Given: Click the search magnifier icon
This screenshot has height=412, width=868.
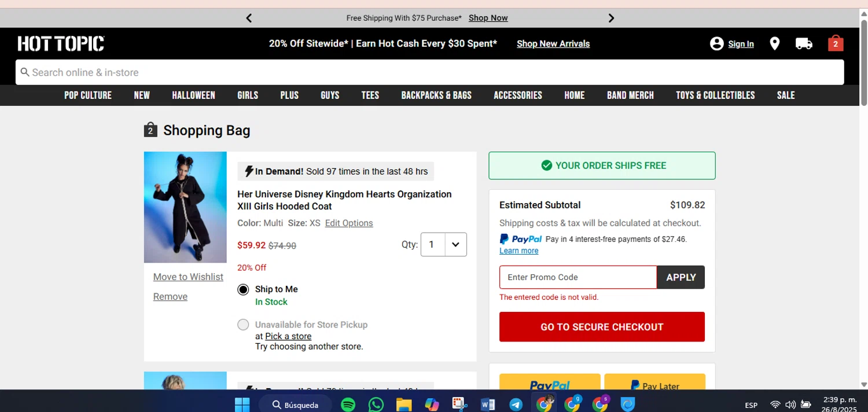Looking at the screenshot, I should [x=25, y=72].
